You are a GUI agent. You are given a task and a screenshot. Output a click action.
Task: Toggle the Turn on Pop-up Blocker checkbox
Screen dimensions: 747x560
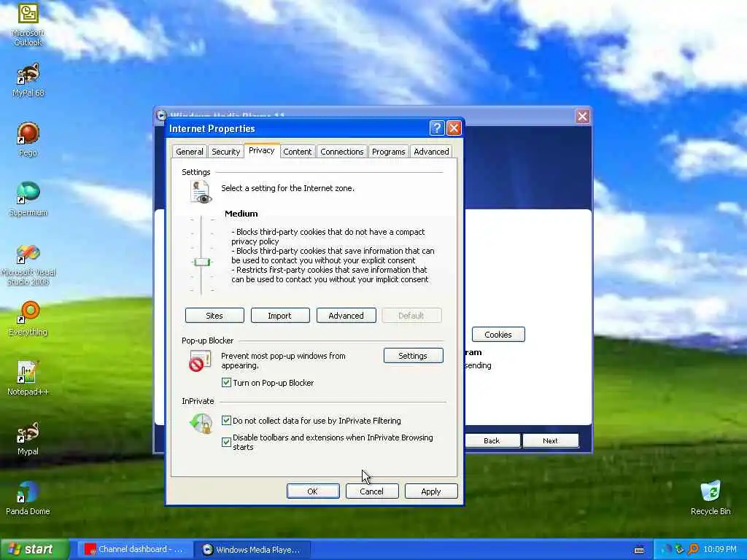point(226,382)
